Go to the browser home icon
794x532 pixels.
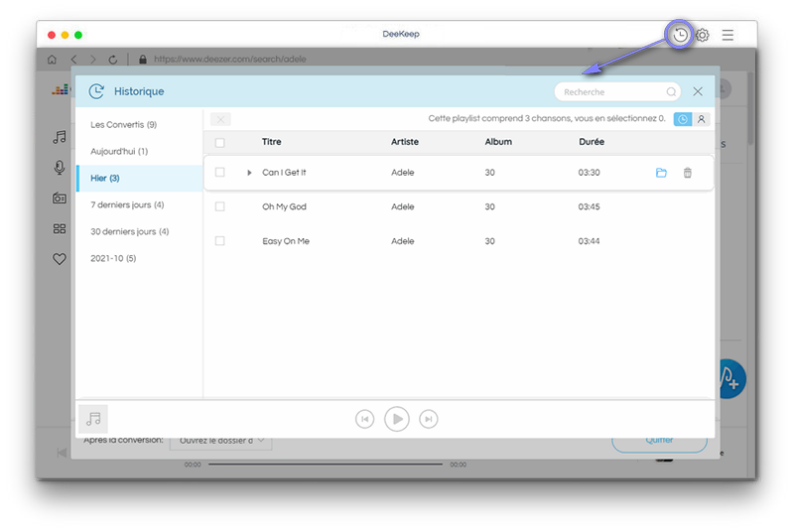pos(52,60)
